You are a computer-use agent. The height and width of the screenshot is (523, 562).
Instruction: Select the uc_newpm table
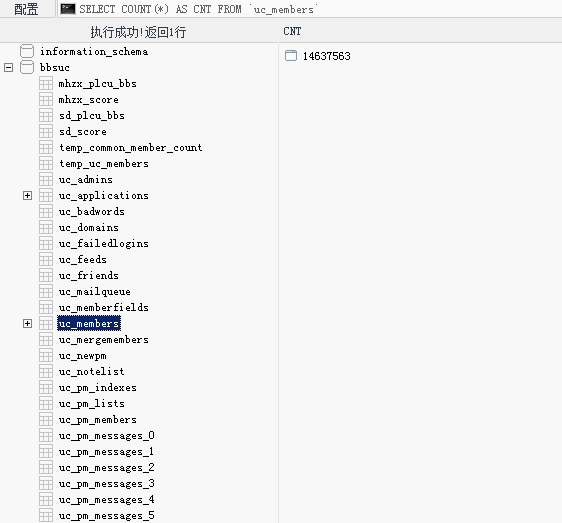[82, 356]
